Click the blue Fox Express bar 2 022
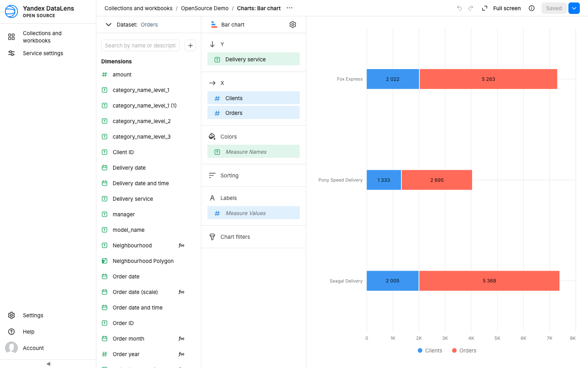Screen dimensions: 588x368 click(x=393, y=79)
